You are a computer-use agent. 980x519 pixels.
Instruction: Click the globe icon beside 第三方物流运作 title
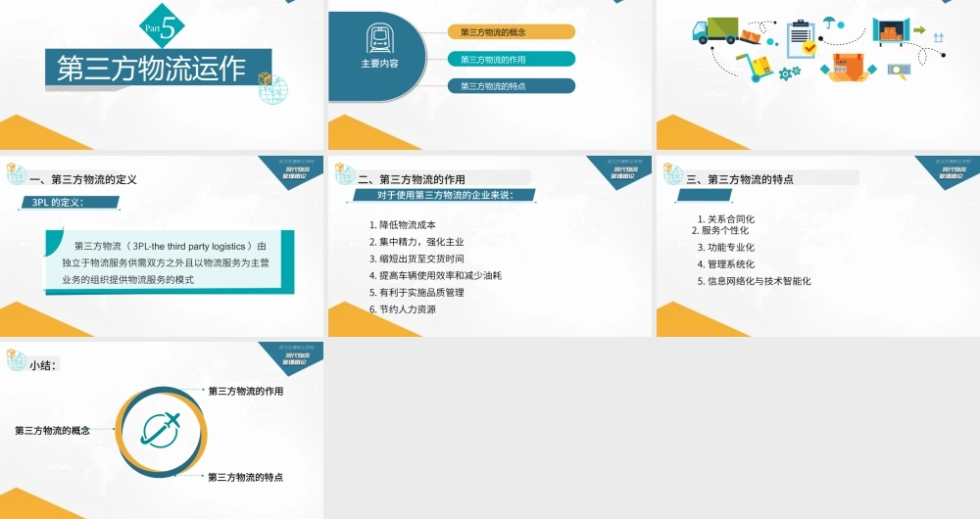tap(273, 88)
